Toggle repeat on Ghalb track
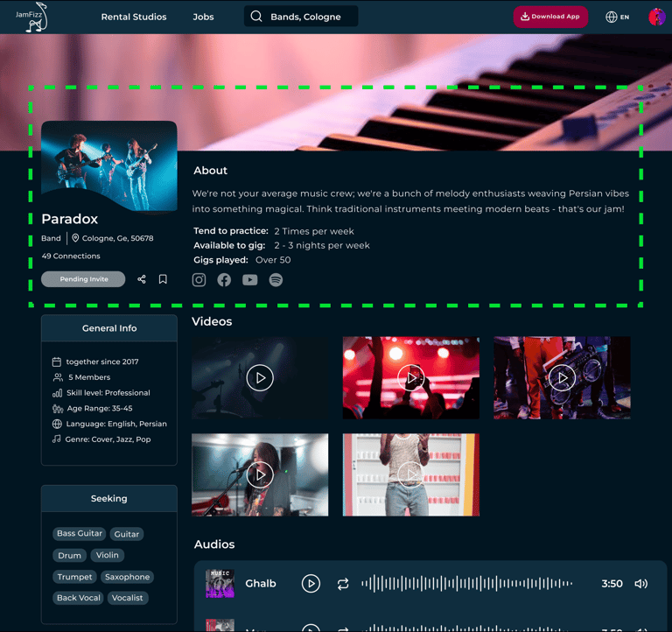Screen dimensions: 672x632 click(x=343, y=584)
